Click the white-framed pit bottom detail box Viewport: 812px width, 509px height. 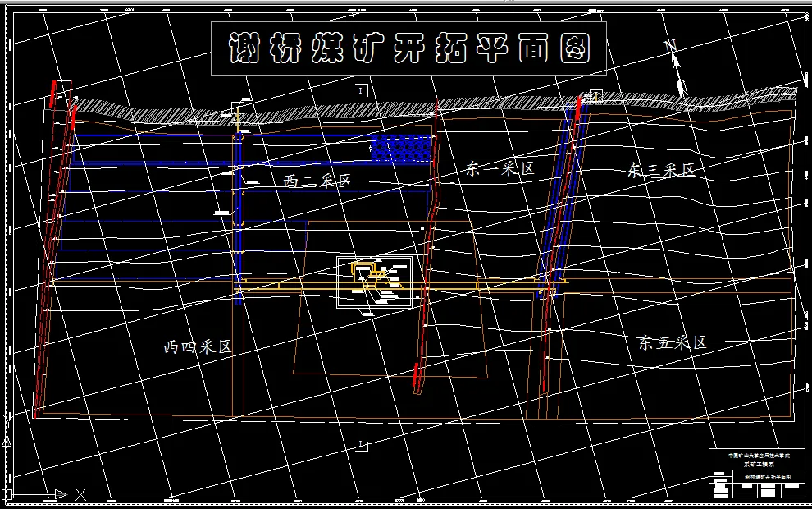(x=374, y=282)
